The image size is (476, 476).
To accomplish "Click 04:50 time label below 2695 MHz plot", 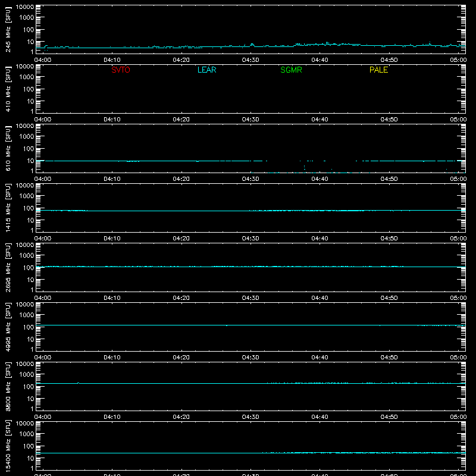I will [389, 298].
